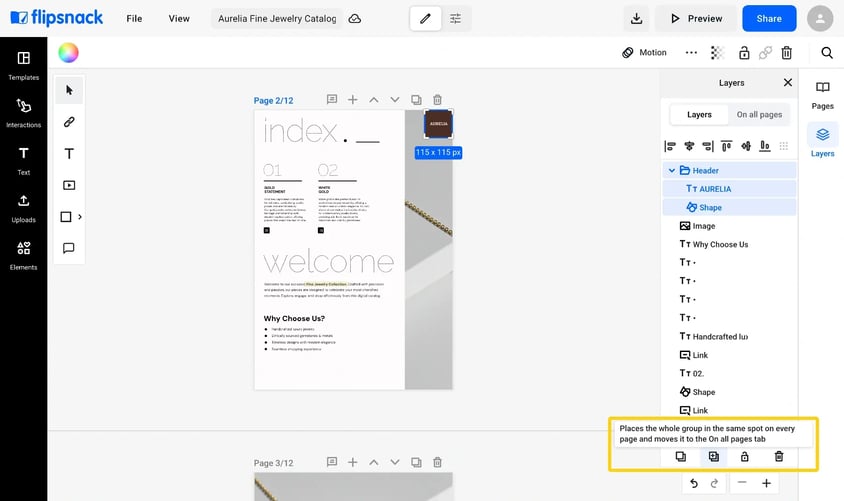Select the arrow selection tool
This screenshot has height=501, width=844.
(x=69, y=90)
